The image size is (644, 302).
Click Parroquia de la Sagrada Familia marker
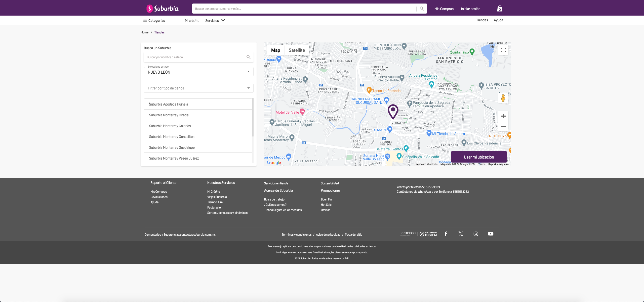(410, 103)
